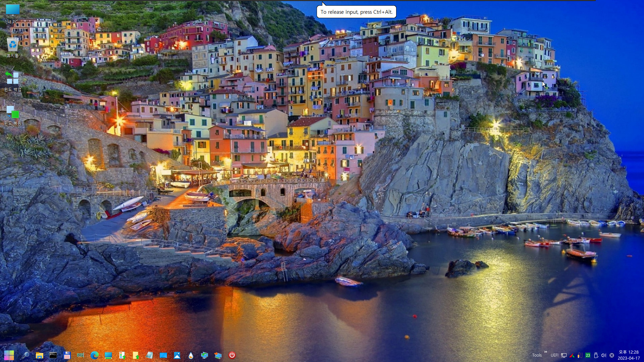Open the 내 PC desktop icon
644x362 pixels.
13,13
